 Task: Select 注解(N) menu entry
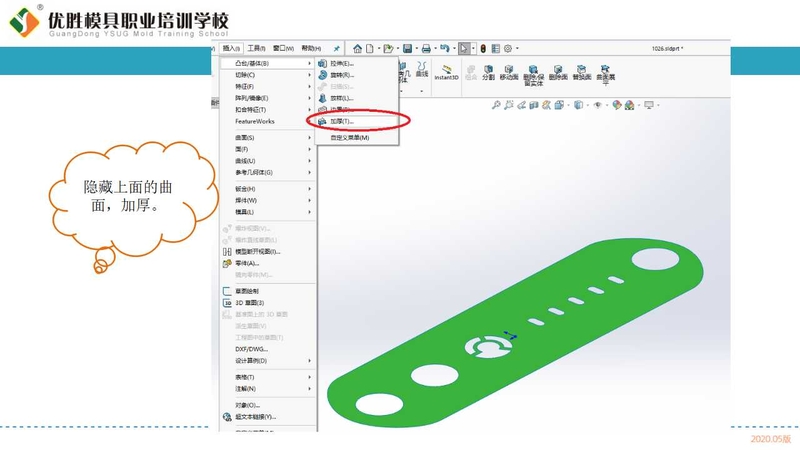pyautogui.click(x=268, y=389)
